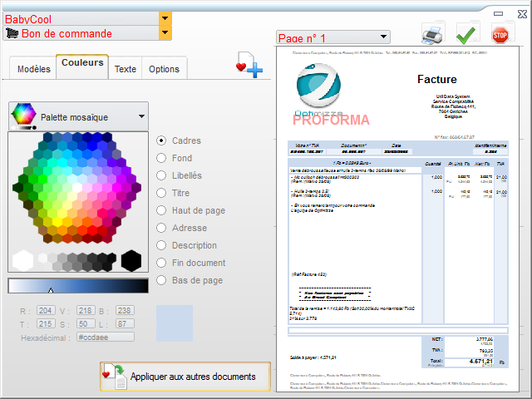
Task: Open the Texte tab
Action: click(126, 69)
